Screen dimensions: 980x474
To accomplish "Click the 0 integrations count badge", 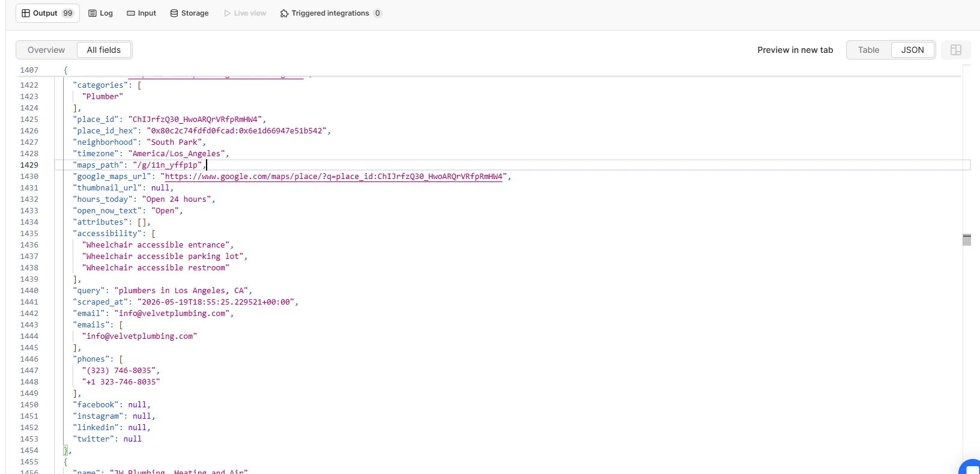I will 378,13.
